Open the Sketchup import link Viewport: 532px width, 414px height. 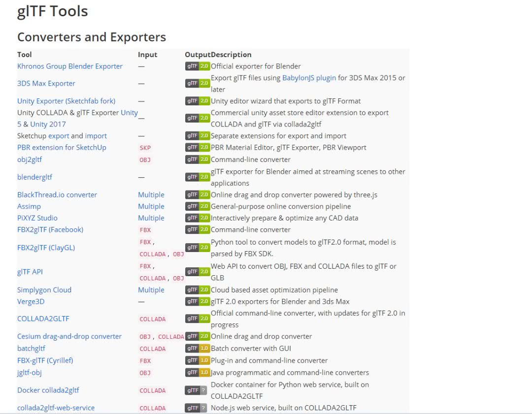(x=96, y=136)
